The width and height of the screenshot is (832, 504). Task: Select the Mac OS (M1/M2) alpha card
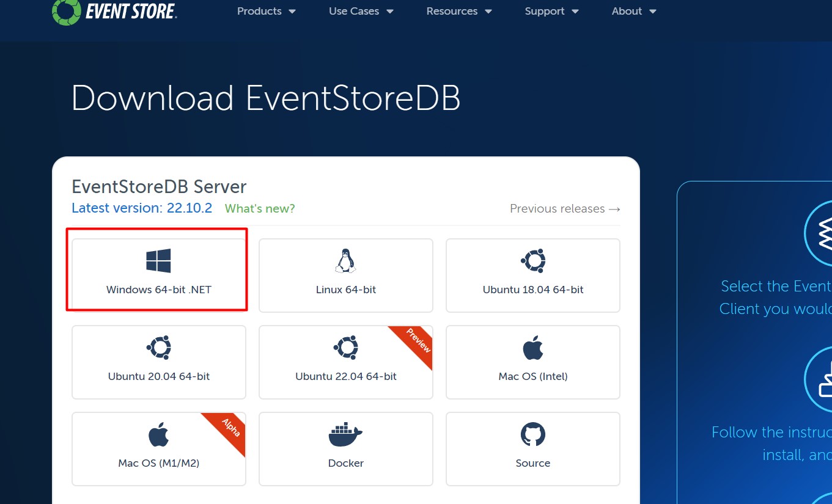[x=159, y=449]
